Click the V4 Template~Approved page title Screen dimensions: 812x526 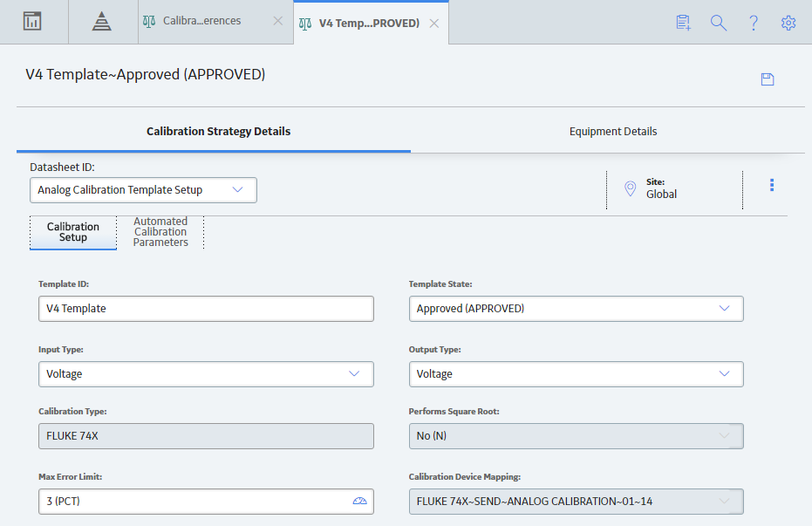(146, 74)
